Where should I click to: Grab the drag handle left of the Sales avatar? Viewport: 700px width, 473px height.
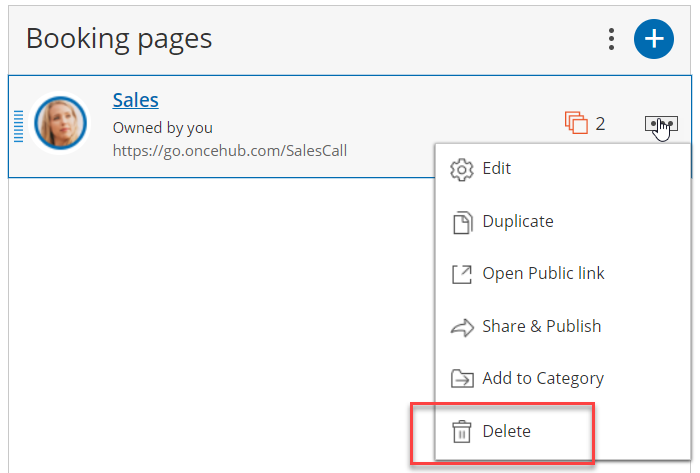pos(18,126)
